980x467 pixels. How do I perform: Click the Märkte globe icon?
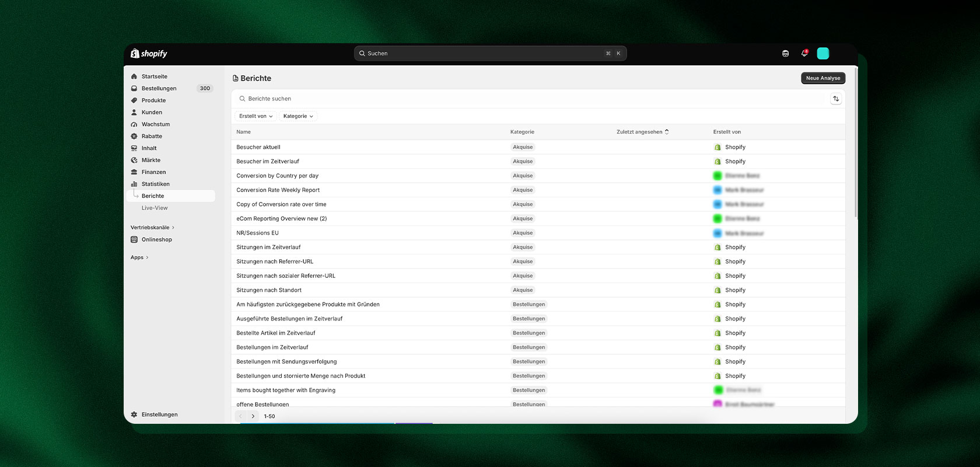coord(134,161)
